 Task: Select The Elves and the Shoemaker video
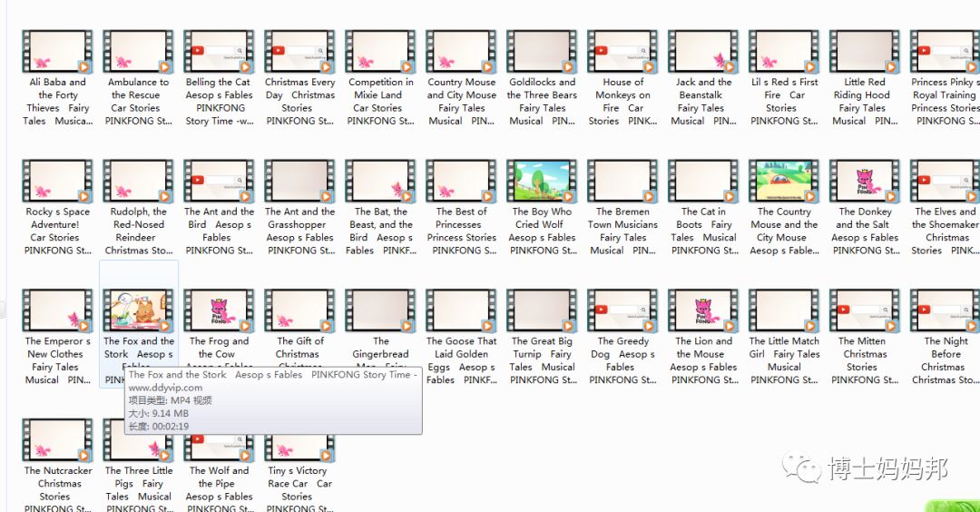pos(945,182)
